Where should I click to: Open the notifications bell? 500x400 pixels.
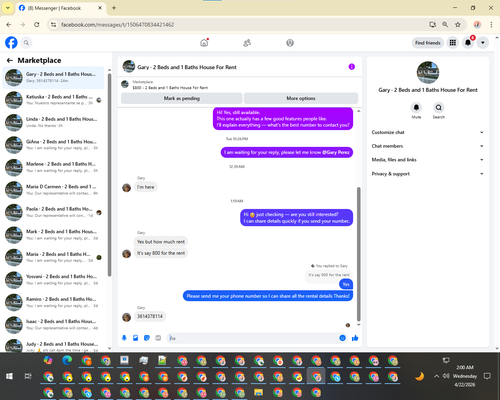pyautogui.click(x=468, y=43)
